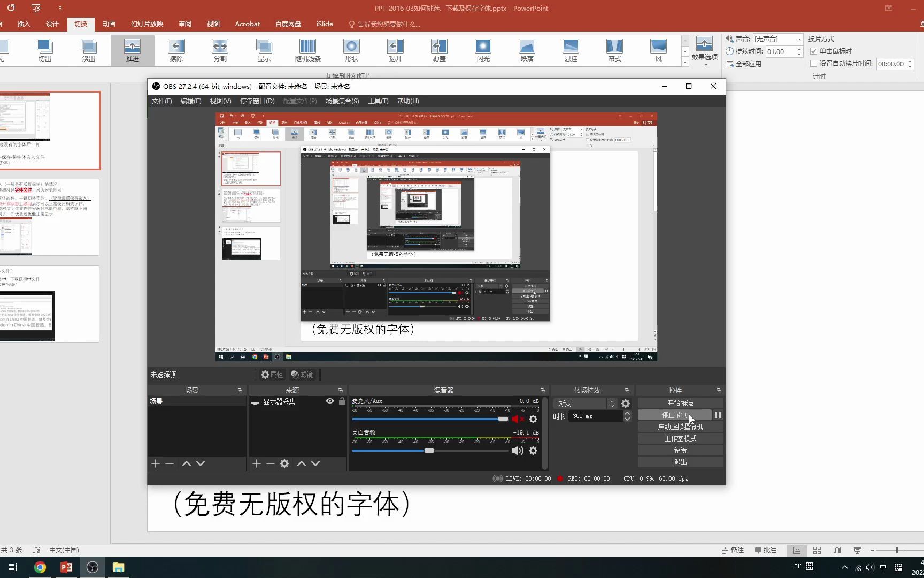Open the 声音 dropdown in PowerPoint ribbon
This screenshot has width=924, height=578.
(799, 39)
